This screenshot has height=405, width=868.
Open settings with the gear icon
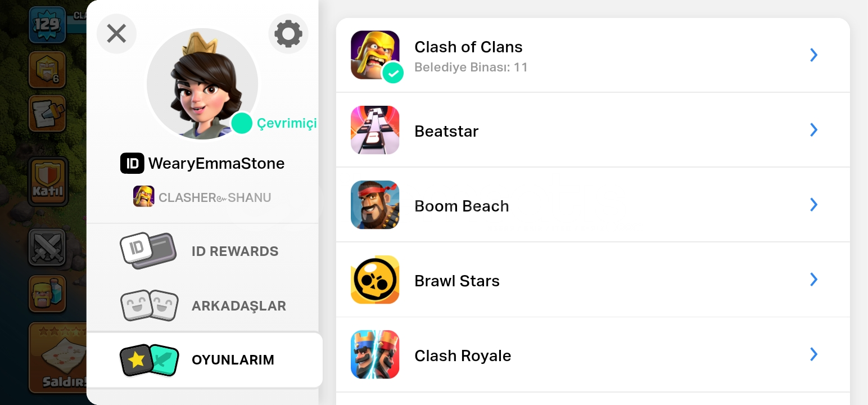[x=288, y=34]
